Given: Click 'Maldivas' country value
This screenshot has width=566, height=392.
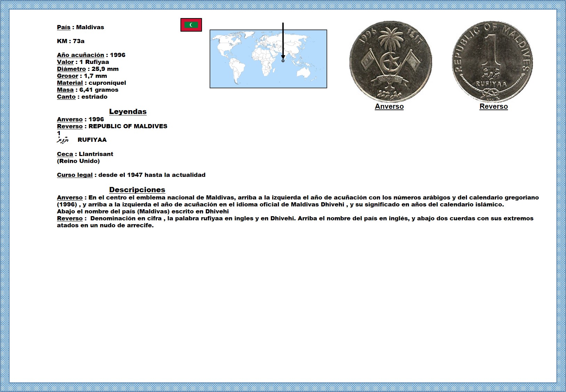Looking at the screenshot, I should (90, 27).
